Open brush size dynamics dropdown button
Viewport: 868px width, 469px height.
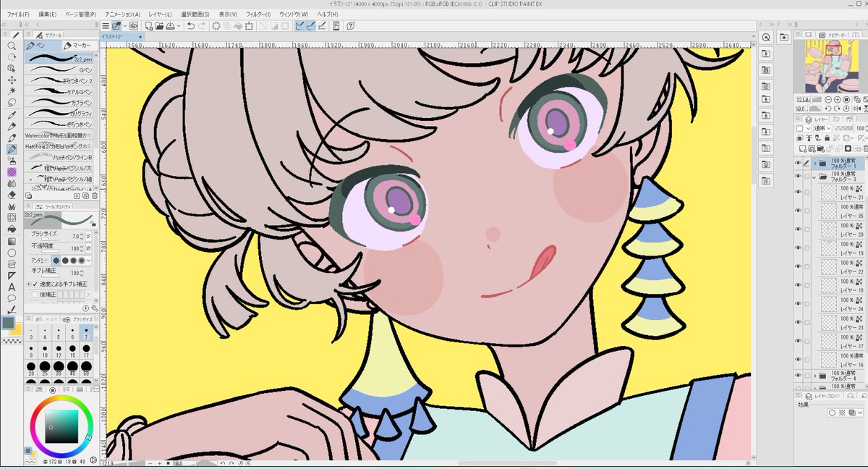[x=89, y=236]
